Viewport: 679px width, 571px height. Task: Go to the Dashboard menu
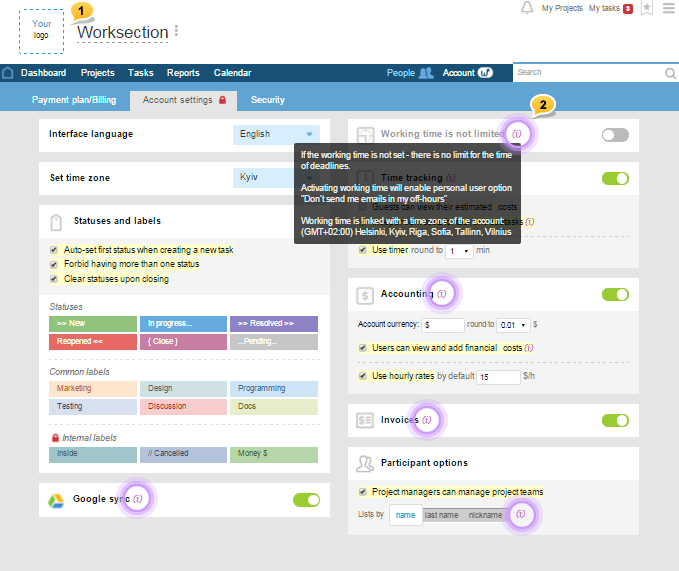[43, 73]
